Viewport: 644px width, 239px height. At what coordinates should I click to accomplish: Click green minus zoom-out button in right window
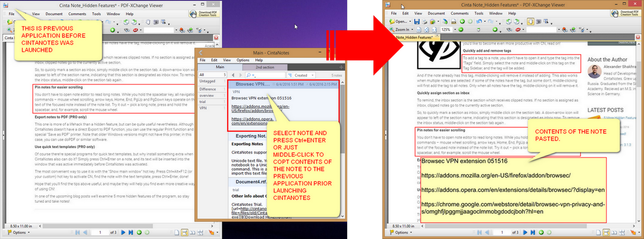click(461, 30)
